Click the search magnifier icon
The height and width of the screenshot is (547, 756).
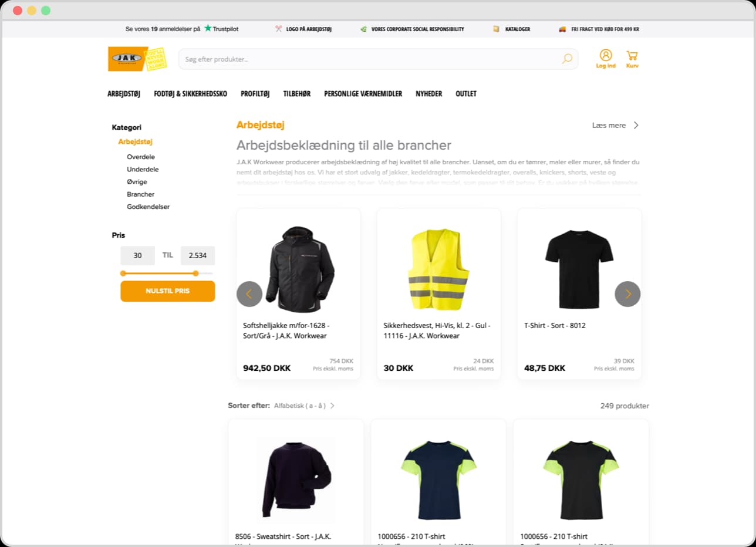[566, 59]
